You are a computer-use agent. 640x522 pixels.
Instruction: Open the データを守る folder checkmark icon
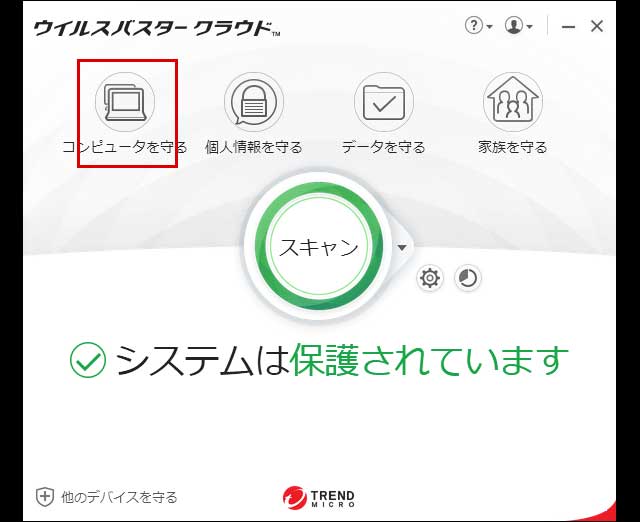(x=383, y=102)
